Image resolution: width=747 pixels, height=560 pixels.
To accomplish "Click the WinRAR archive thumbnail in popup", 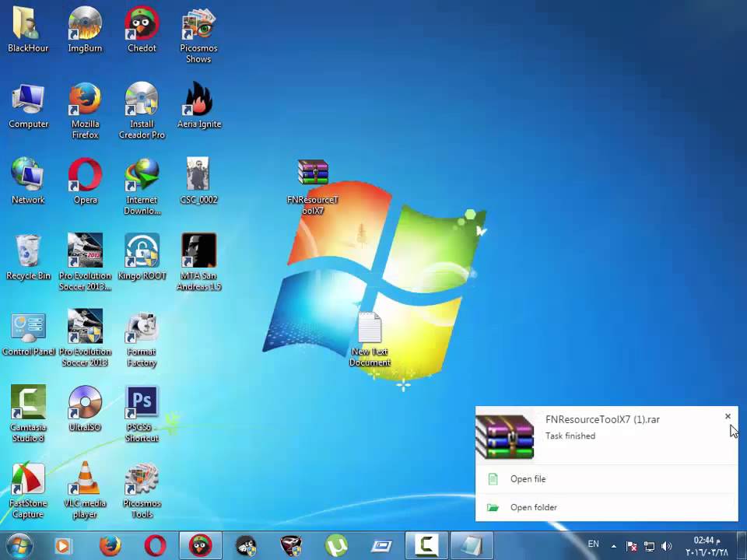I will pyautogui.click(x=505, y=436).
